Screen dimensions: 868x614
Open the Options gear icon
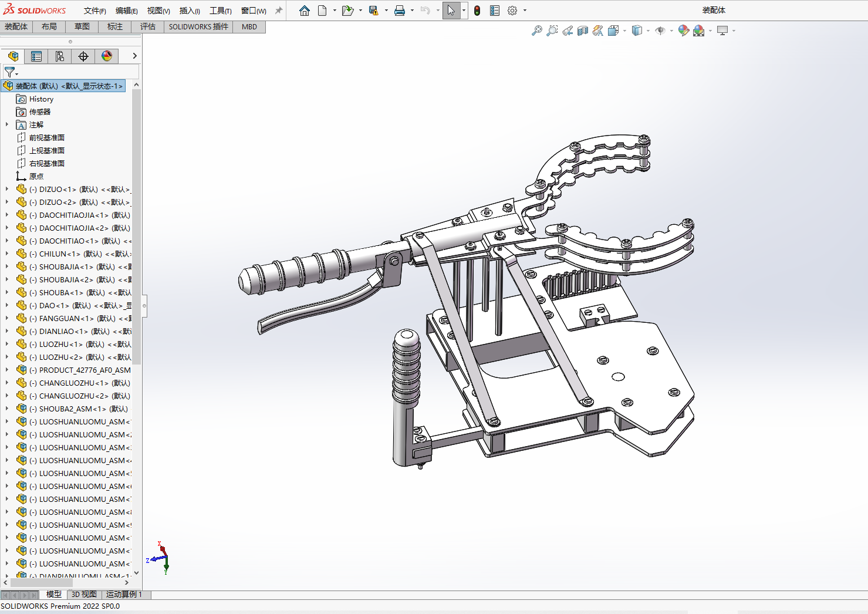pyautogui.click(x=512, y=11)
